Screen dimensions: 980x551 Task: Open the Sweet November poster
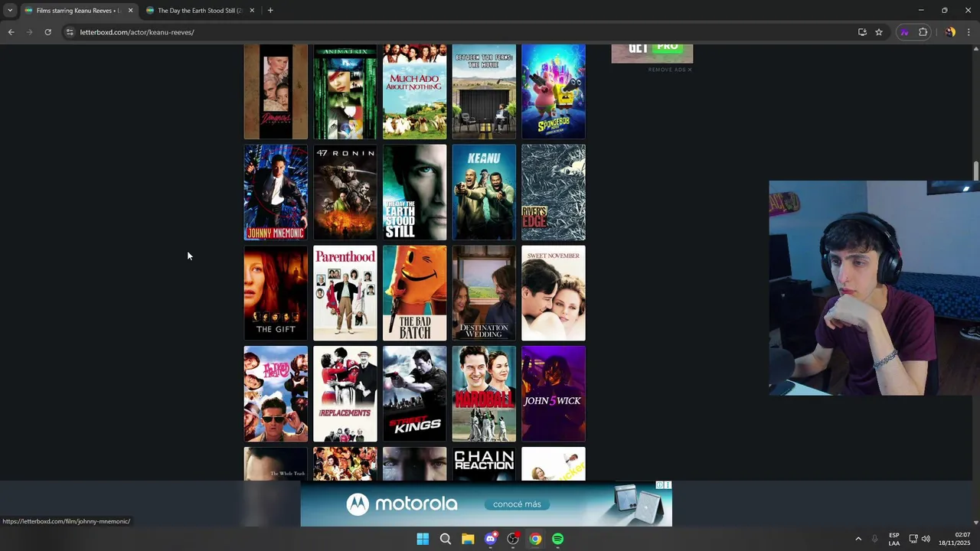tap(554, 293)
